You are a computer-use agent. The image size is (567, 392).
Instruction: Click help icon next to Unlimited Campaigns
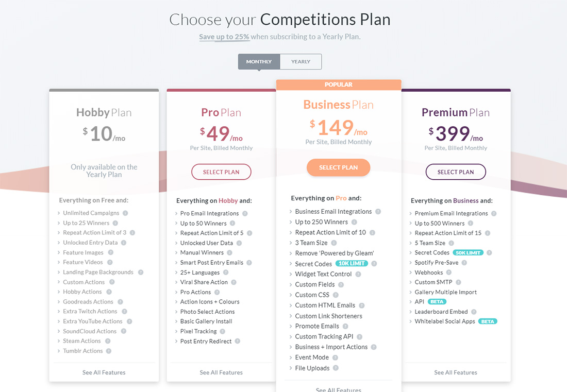click(x=125, y=213)
